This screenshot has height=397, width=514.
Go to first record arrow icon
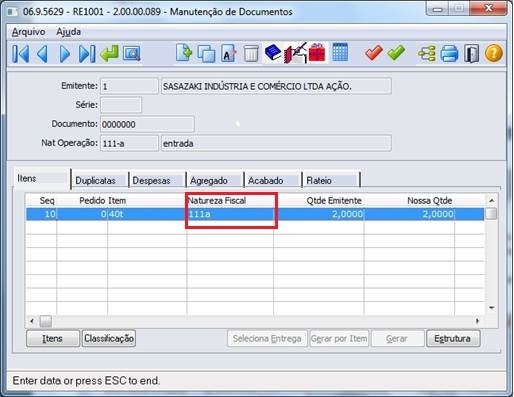click(20, 53)
